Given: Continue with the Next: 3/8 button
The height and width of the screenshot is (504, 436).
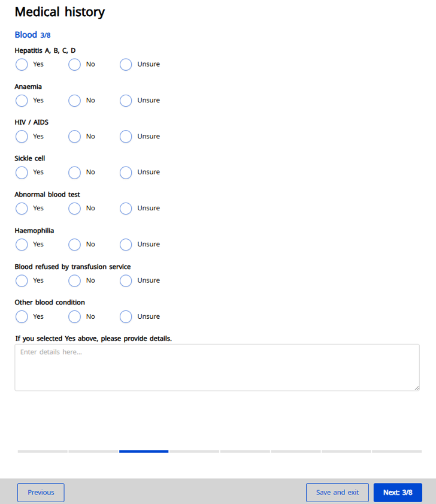Looking at the screenshot, I should (x=398, y=493).
